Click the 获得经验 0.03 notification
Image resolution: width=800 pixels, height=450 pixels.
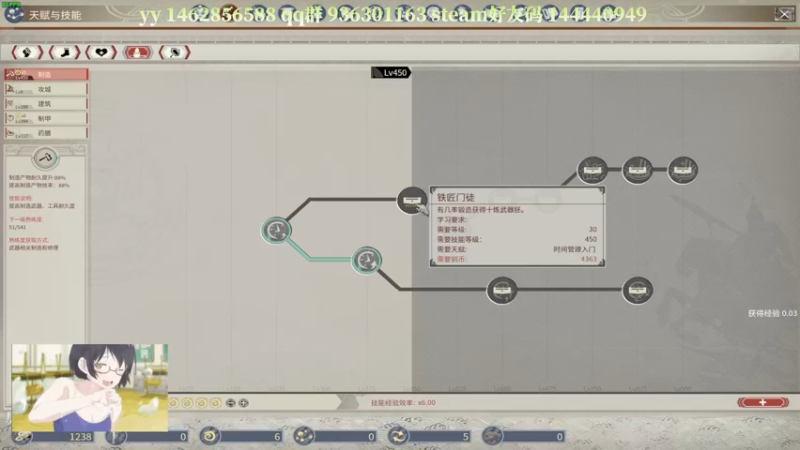[x=772, y=313]
